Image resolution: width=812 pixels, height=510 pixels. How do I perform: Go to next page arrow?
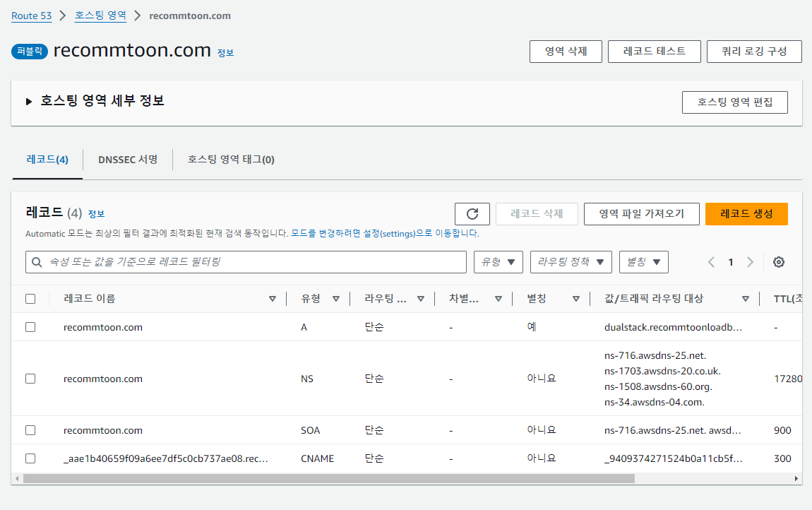[750, 262]
